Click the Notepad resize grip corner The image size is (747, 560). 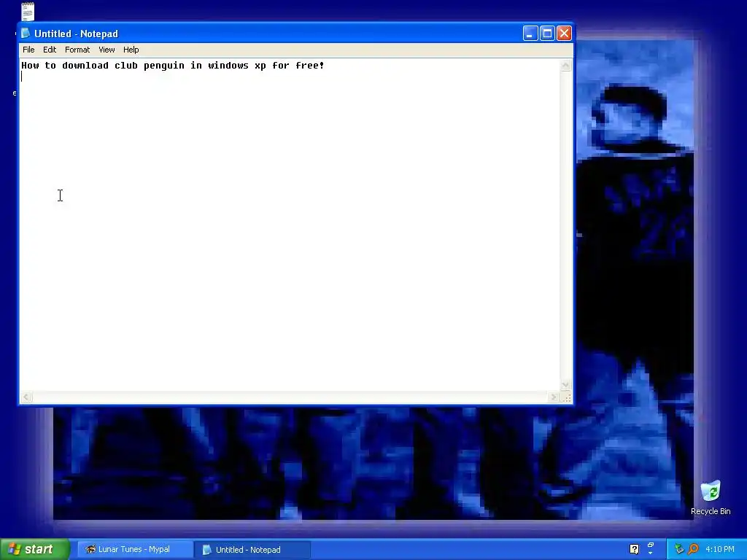click(x=566, y=397)
